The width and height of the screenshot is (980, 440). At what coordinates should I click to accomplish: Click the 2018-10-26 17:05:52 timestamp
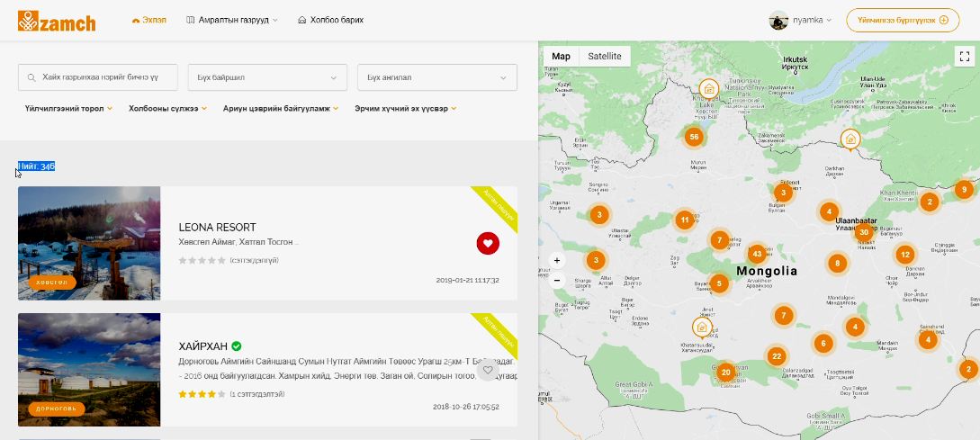pyautogui.click(x=466, y=406)
